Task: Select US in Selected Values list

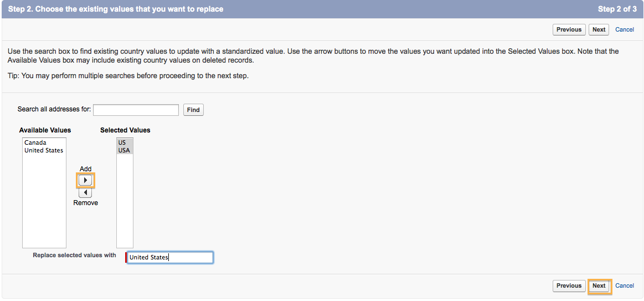Action: coord(122,142)
